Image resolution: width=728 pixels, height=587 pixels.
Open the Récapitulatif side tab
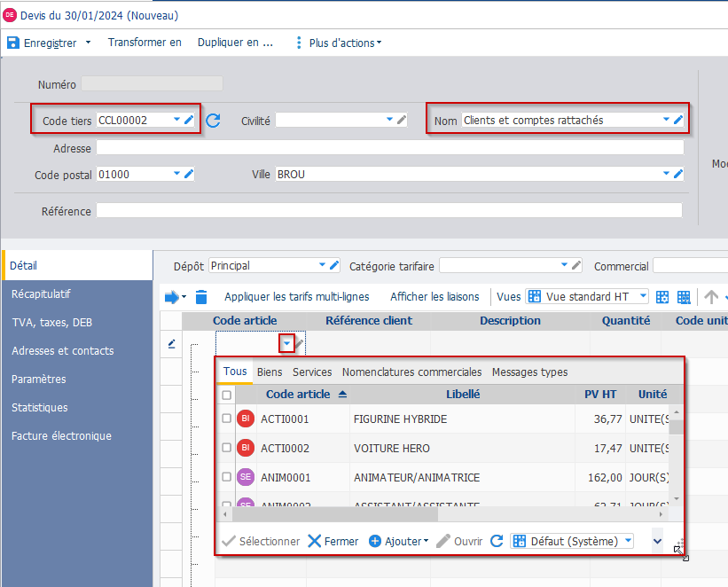click(41, 293)
